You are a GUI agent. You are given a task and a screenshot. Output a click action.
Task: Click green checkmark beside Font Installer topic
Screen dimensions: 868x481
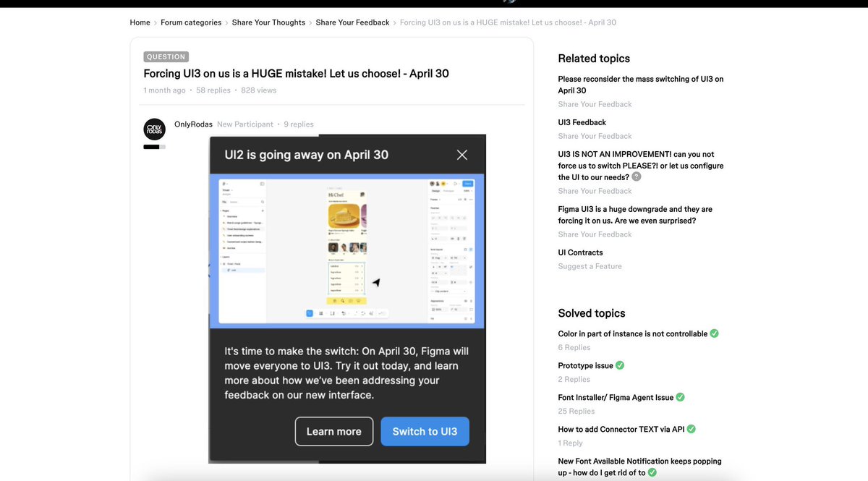click(x=680, y=397)
